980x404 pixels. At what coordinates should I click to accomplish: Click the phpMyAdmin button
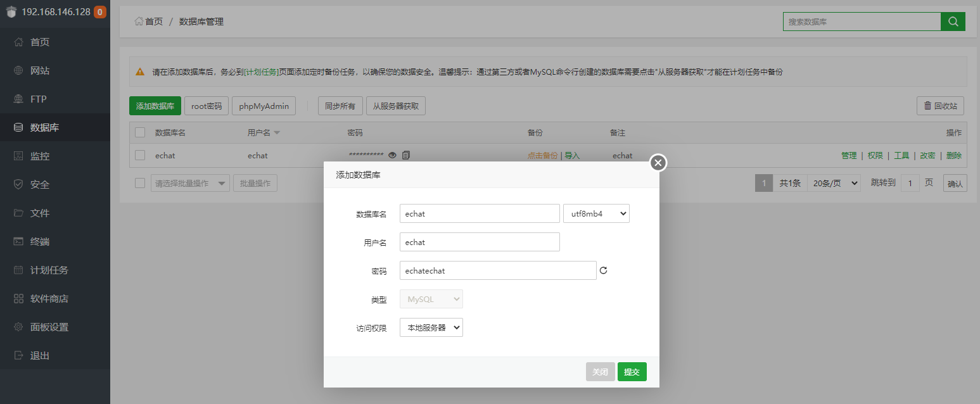(x=264, y=106)
